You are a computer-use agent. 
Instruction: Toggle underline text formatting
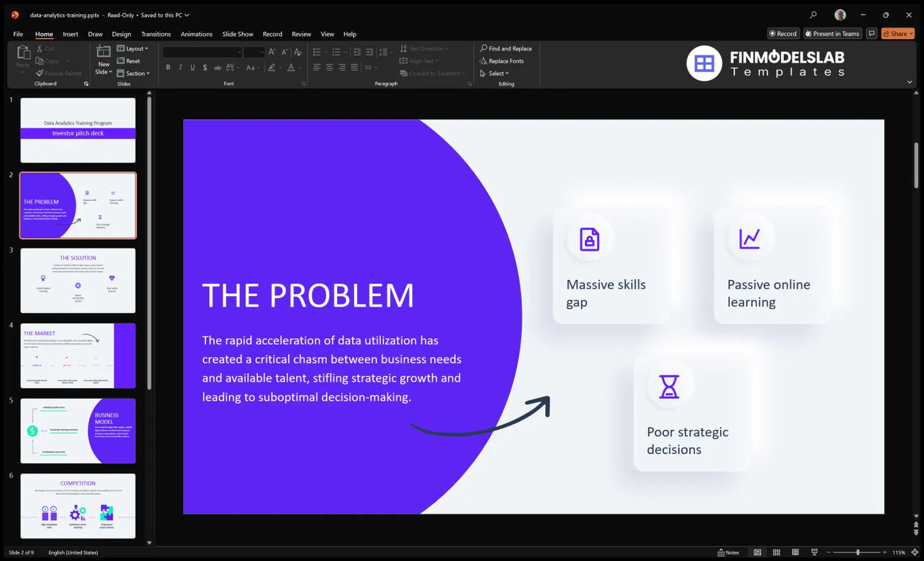tap(193, 67)
